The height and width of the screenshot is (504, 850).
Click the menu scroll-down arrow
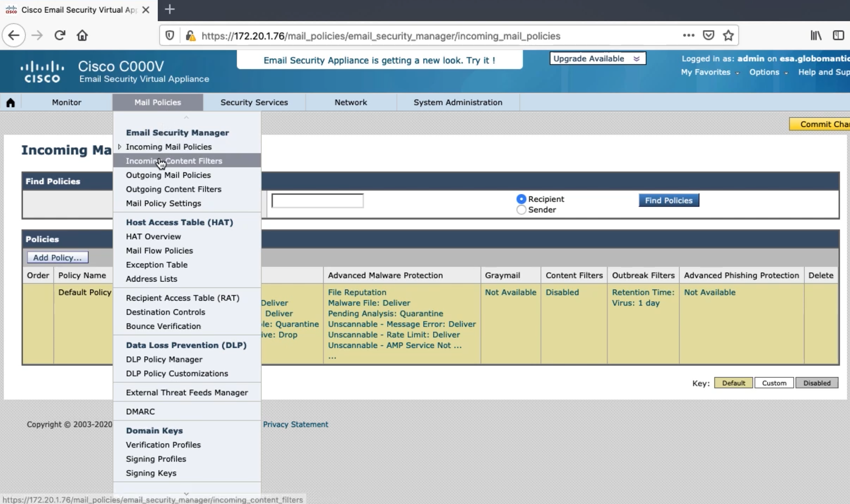point(186,494)
